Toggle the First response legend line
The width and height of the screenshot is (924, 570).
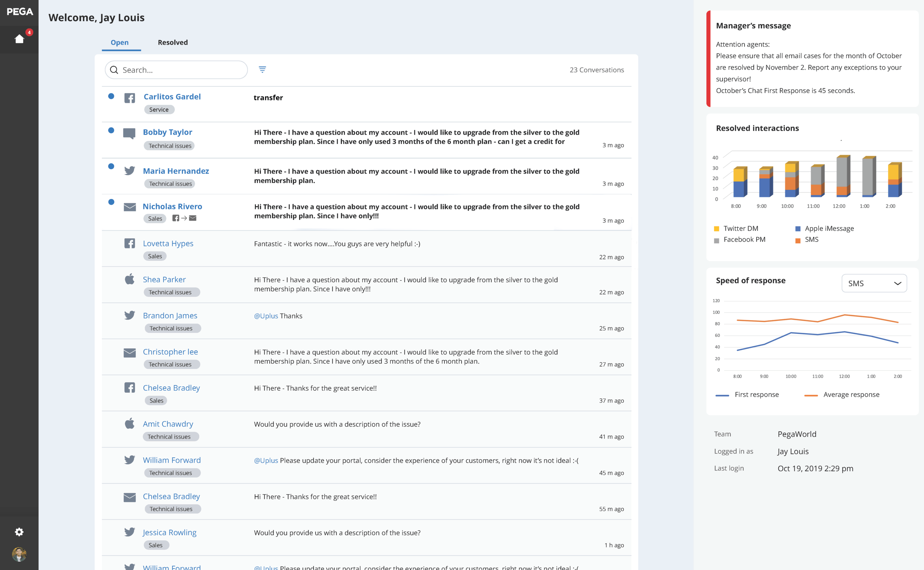(722, 395)
